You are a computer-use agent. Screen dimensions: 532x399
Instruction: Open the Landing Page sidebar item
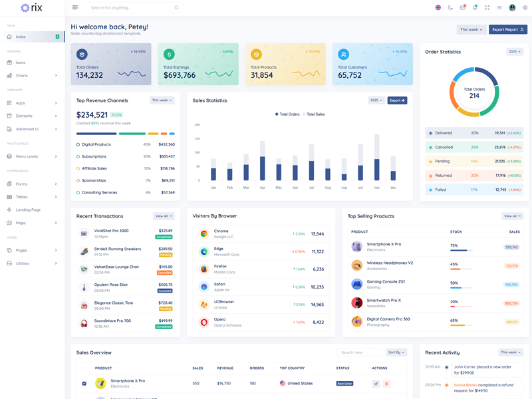(x=28, y=209)
